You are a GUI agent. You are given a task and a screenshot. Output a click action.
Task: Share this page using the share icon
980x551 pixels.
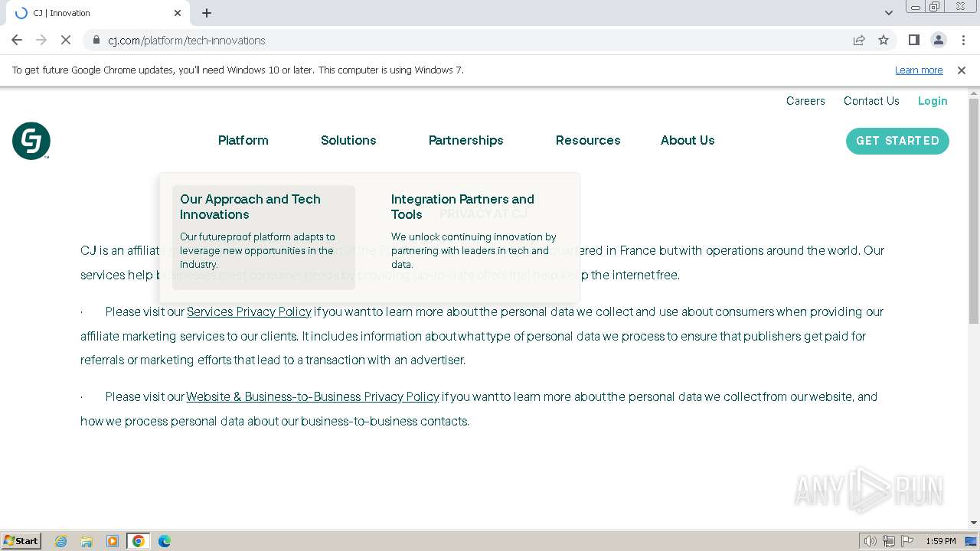tap(859, 40)
